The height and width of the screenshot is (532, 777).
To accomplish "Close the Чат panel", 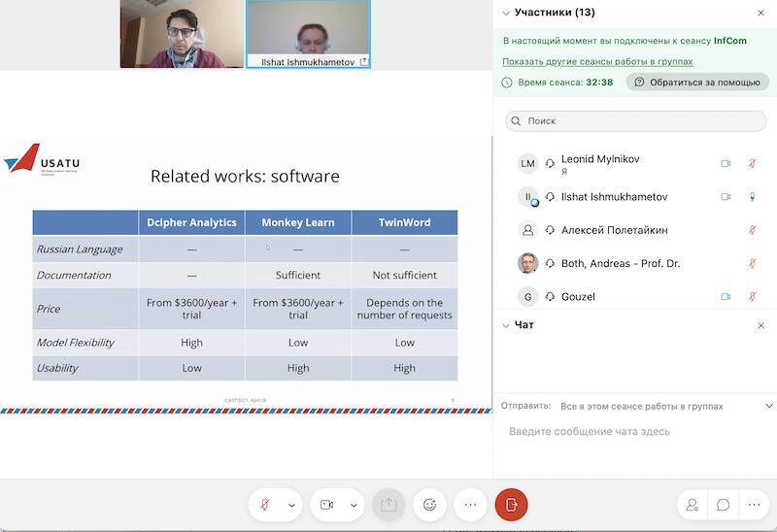I will tap(761, 325).
